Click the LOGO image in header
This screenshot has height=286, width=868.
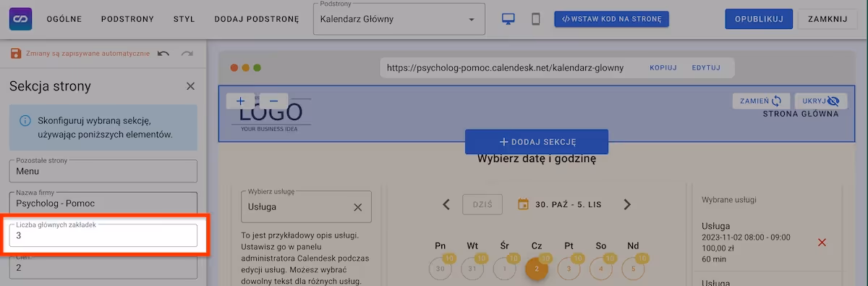271,114
